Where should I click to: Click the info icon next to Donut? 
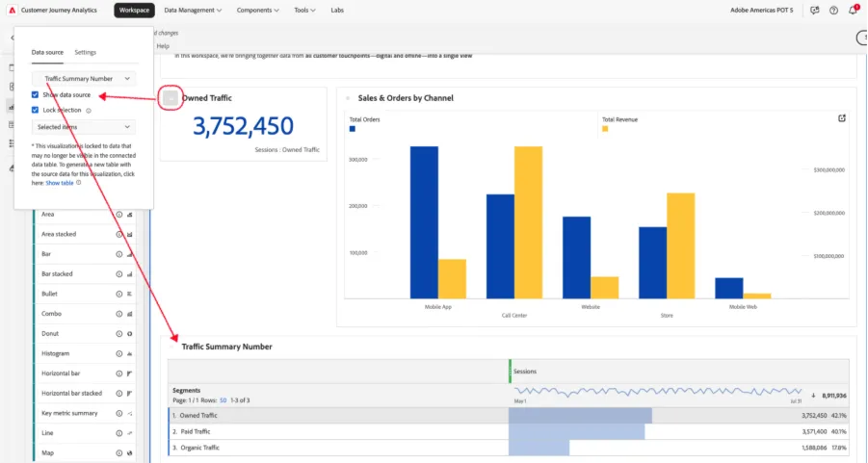(x=119, y=334)
